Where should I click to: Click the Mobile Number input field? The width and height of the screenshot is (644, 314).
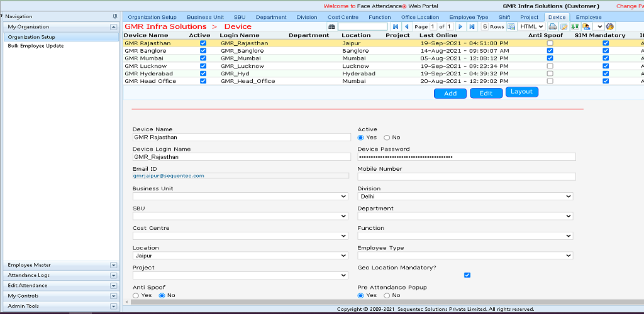[x=466, y=176]
